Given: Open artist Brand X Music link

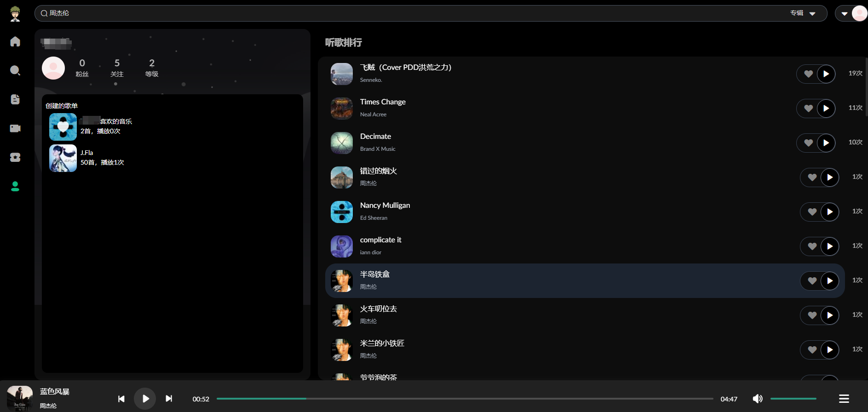Looking at the screenshot, I should (x=378, y=149).
